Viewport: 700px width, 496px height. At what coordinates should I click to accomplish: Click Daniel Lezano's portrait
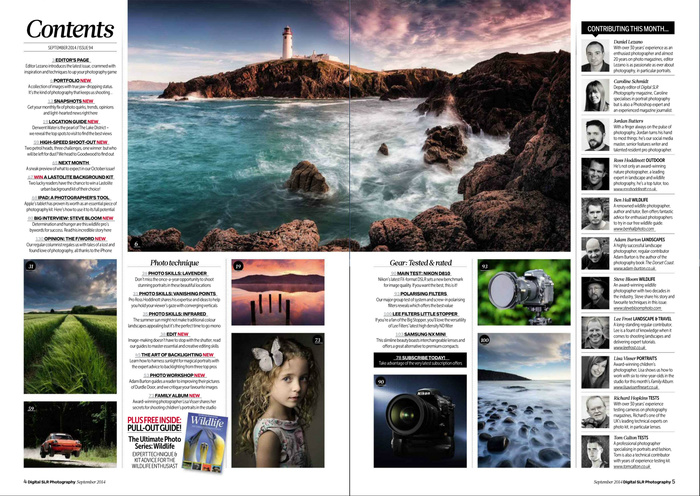click(595, 56)
